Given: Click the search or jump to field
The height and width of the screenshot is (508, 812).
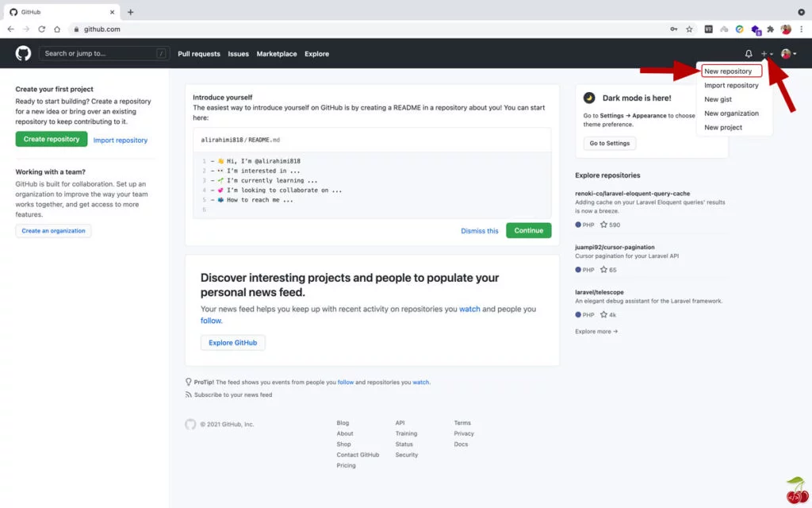Looking at the screenshot, I should pos(103,53).
